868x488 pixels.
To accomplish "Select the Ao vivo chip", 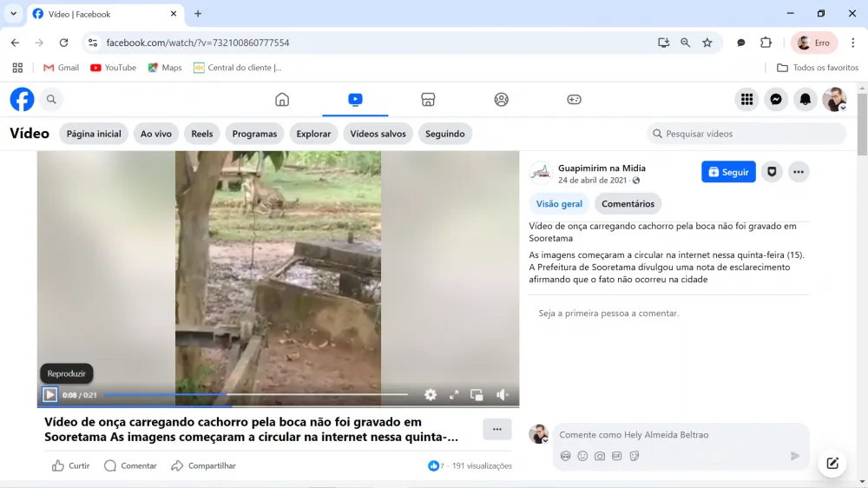I will click(x=156, y=134).
